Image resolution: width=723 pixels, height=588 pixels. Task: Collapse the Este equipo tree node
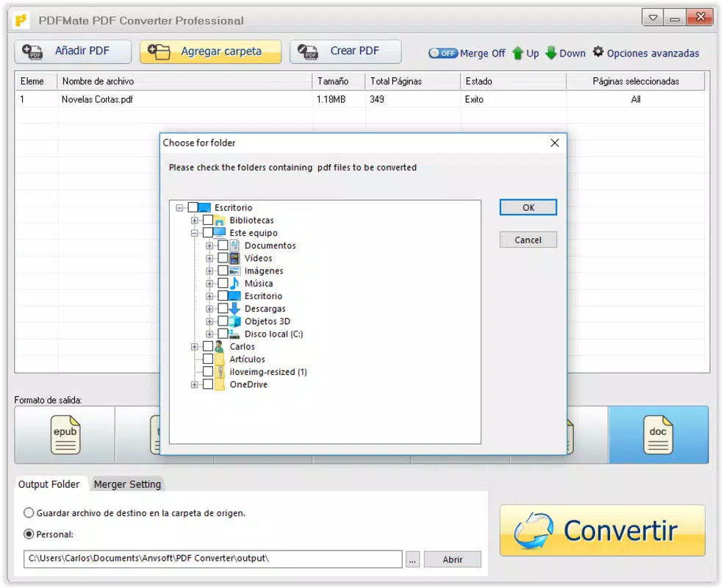(195, 233)
